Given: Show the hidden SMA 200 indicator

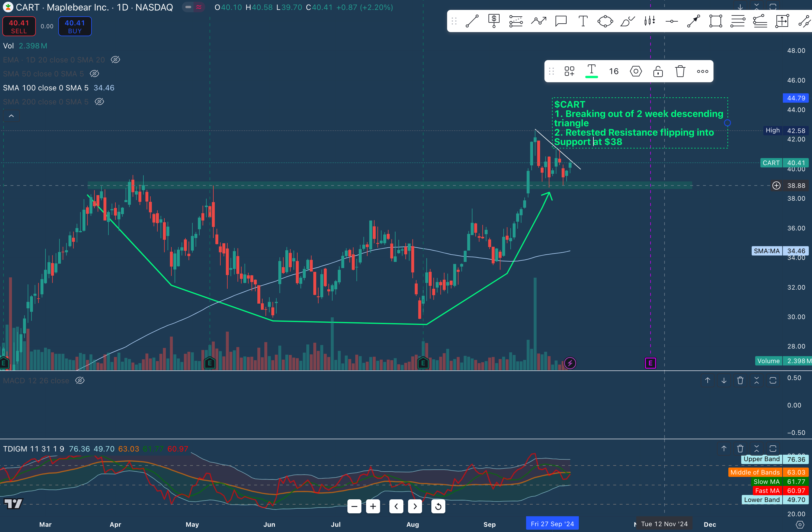Looking at the screenshot, I should pyautogui.click(x=99, y=102).
